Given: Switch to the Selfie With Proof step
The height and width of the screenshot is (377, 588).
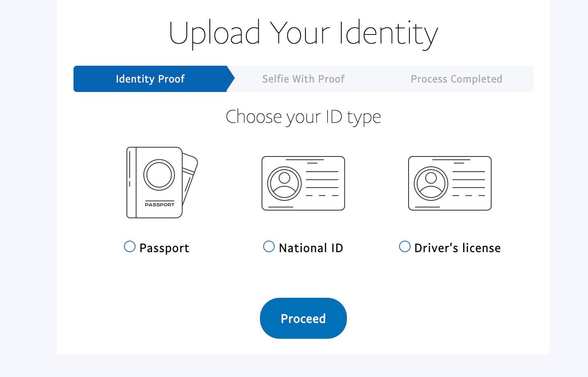Looking at the screenshot, I should pos(303,79).
